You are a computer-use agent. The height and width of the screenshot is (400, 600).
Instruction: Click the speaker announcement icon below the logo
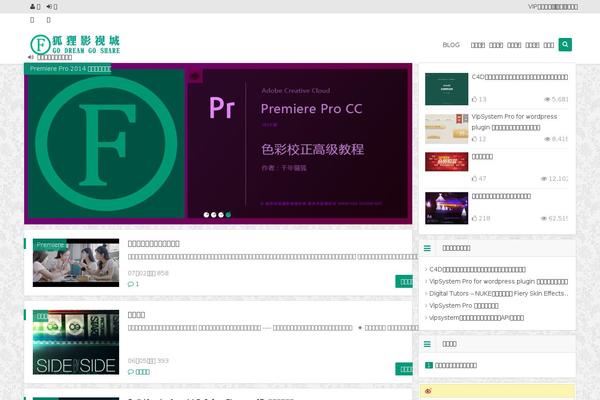coord(31,57)
